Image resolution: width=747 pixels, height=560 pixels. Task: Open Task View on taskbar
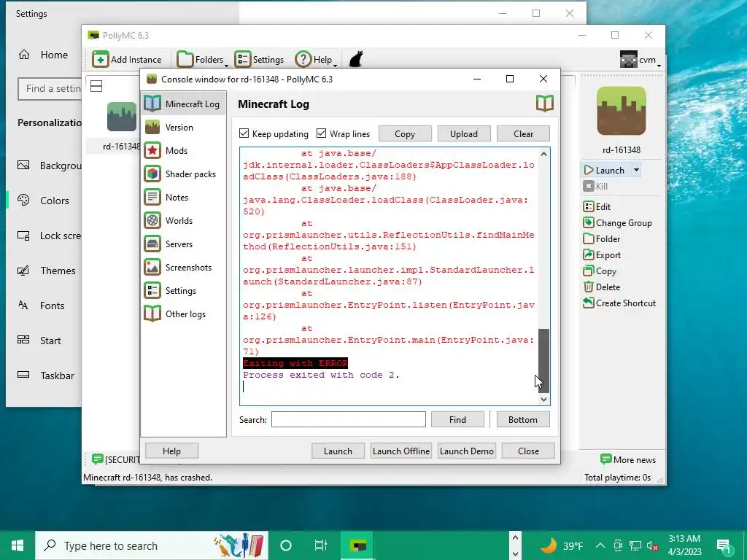point(321,545)
